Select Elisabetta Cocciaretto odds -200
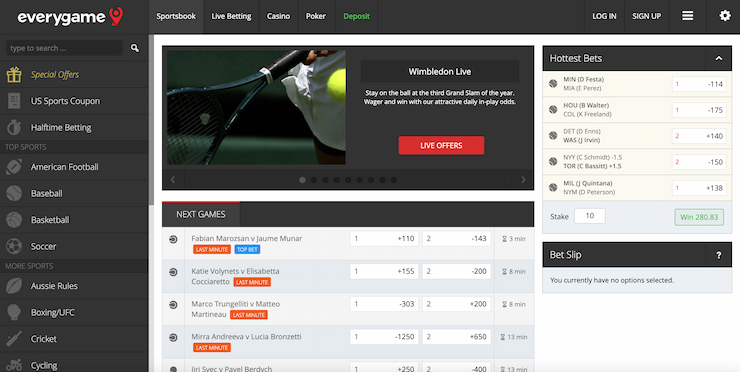Image resolution: width=740 pixels, height=372 pixels. pyautogui.click(x=456, y=271)
